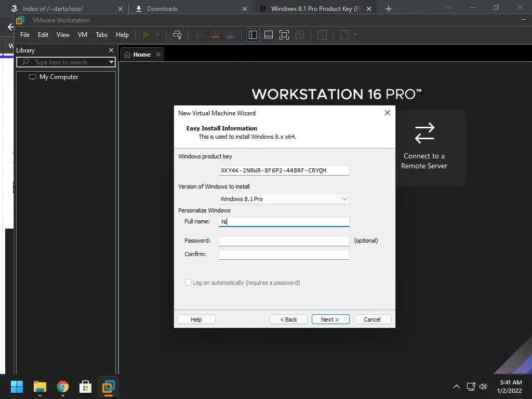Toggle Log on automatically checkbox
Viewport: 532px width, 399px height.
[x=188, y=282]
